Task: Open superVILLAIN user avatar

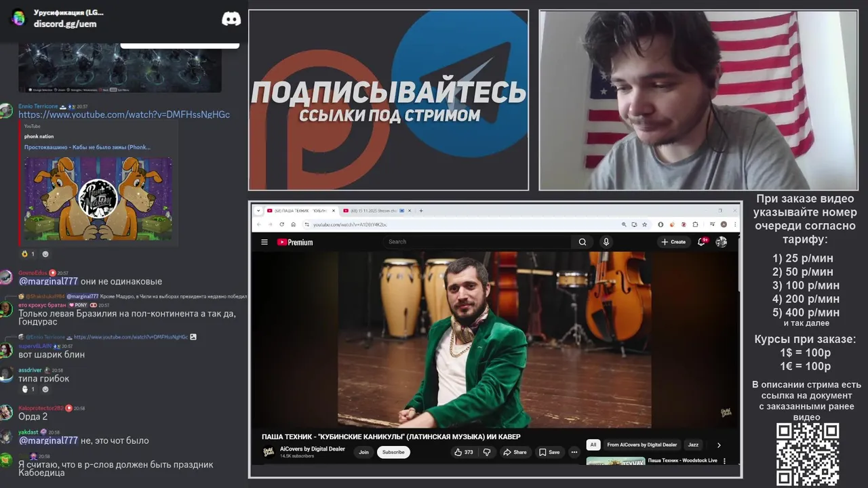Action: click(6, 350)
